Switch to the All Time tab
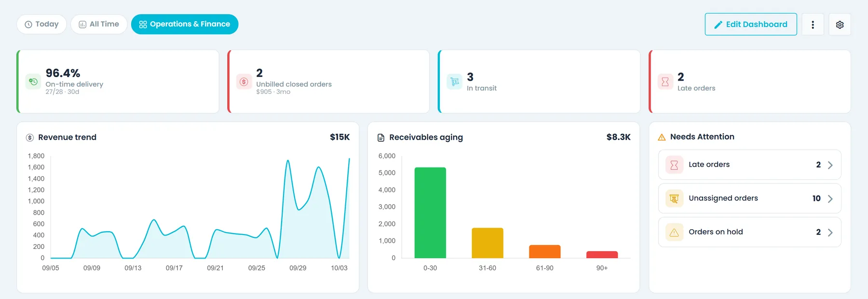 click(x=99, y=24)
